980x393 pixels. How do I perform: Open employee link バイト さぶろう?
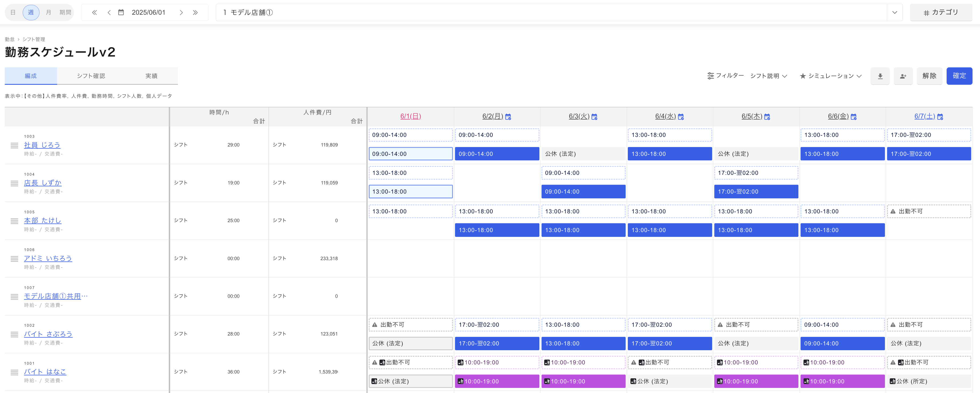(x=48, y=334)
